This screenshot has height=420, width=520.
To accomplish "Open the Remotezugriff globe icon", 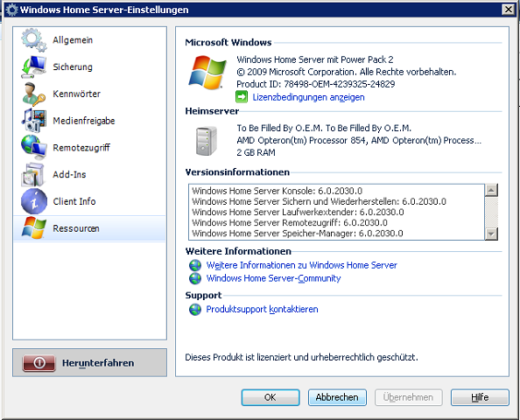I will click(x=34, y=148).
